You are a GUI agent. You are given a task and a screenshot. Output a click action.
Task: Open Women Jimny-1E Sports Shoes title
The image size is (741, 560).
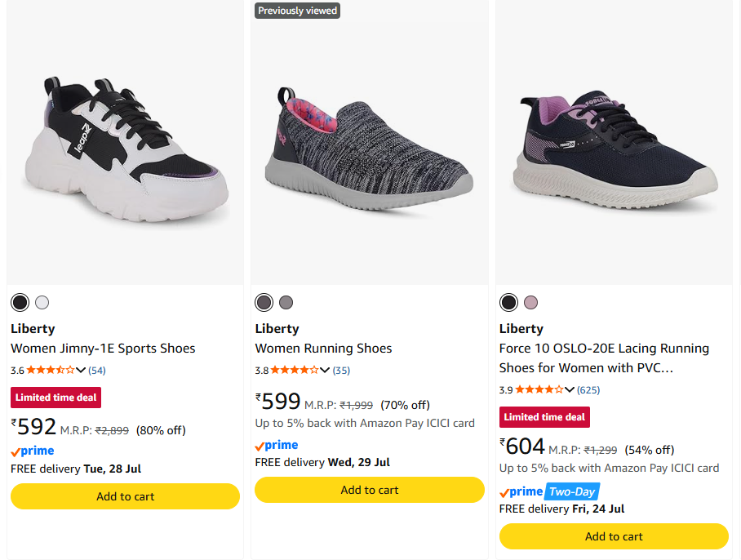click(103, 349)
